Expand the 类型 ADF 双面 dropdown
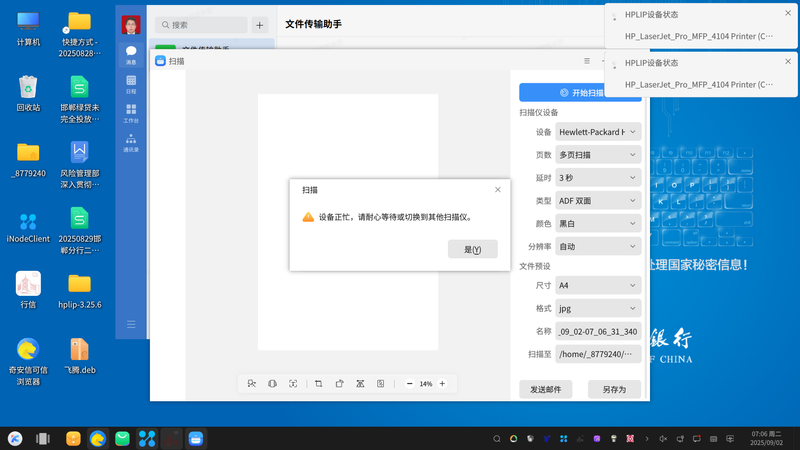The width and height of the screenshot is (800, 450). pos(597,201)
